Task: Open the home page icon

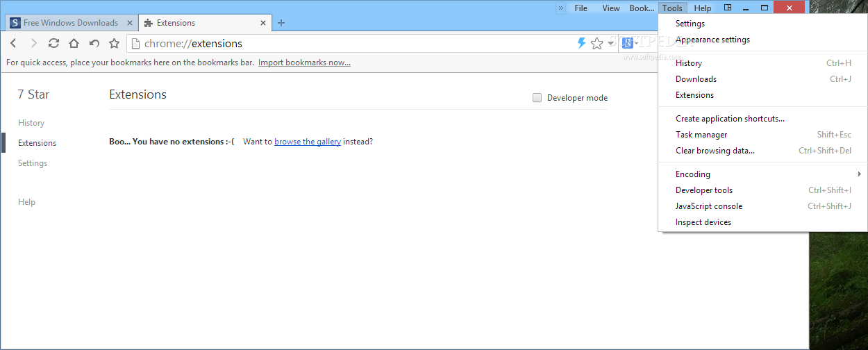Action: click(74, 43)
